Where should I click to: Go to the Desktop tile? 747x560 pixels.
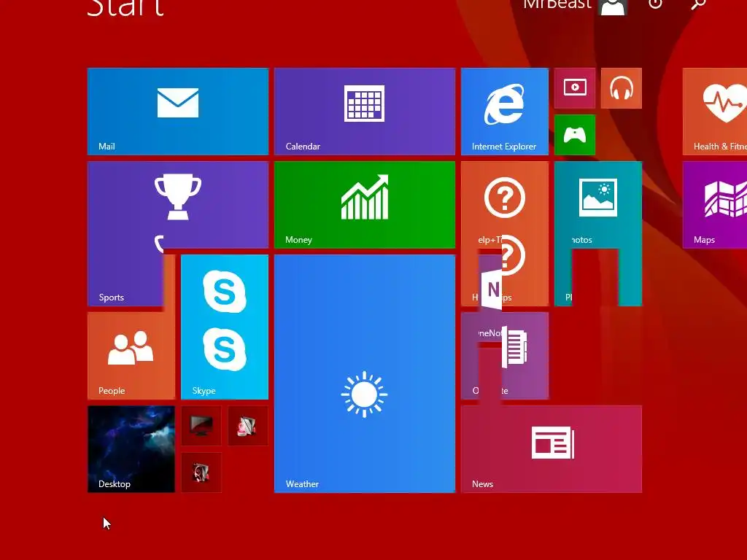click(x=131, y=449)
